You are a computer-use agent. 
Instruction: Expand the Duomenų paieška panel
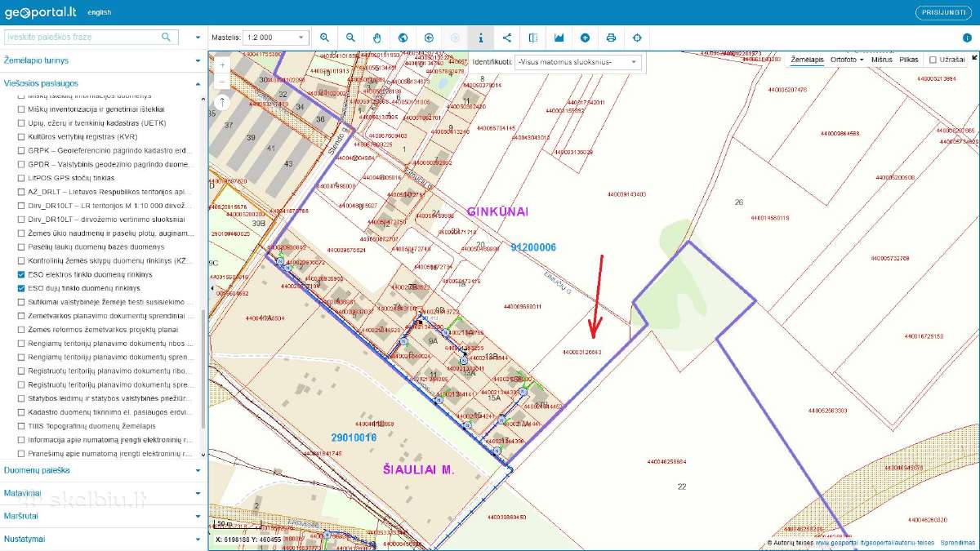[x=102, y=470]
